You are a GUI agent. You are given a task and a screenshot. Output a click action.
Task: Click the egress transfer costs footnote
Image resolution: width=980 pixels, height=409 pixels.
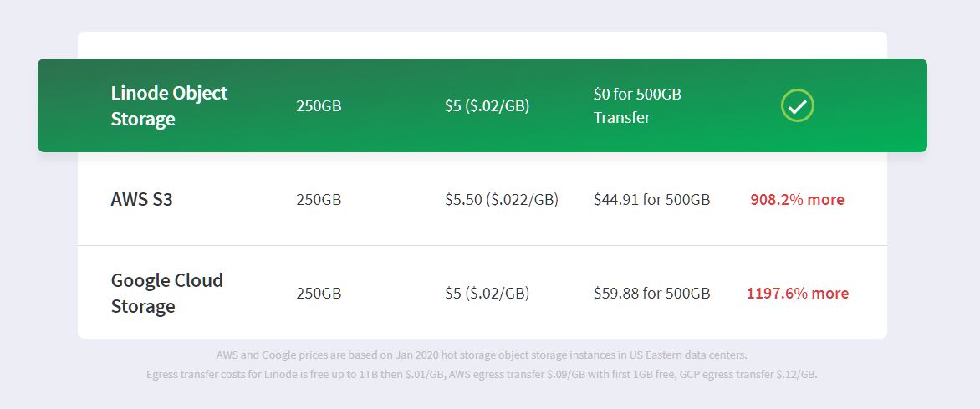tap(482, 375)
